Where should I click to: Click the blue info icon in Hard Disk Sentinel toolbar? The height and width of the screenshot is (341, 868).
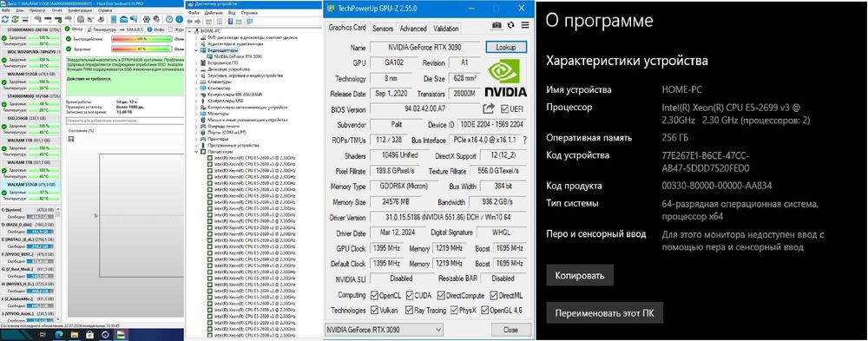click(180, 19)
